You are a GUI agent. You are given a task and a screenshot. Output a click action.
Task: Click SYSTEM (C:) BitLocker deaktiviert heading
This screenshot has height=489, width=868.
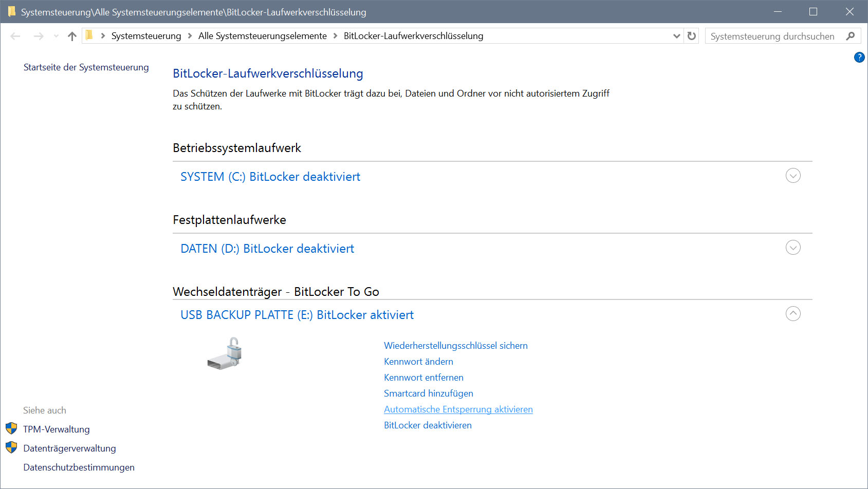click(270, 177)
